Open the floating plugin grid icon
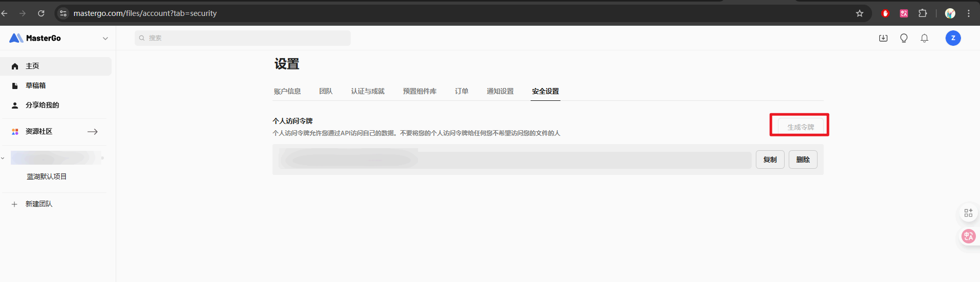 [968, 213]
